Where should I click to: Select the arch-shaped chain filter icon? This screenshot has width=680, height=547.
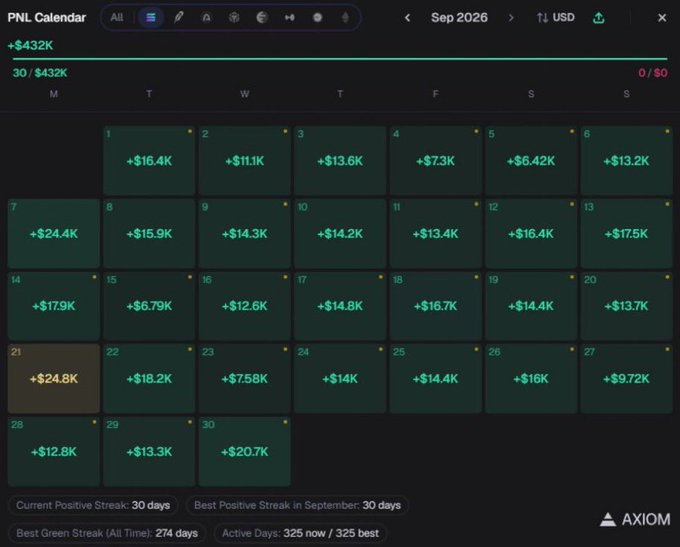pyautogui.click(x=206, y=17)
